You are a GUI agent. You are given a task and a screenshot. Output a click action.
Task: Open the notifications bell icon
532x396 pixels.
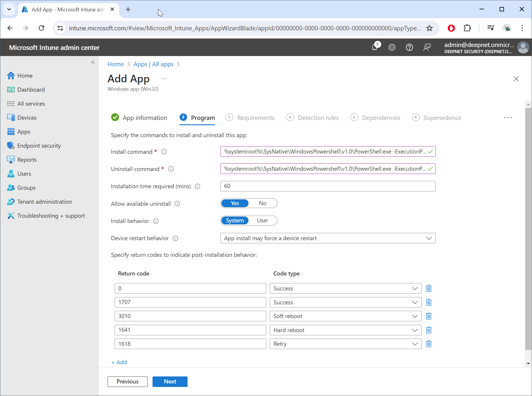[x=375, y=47]
